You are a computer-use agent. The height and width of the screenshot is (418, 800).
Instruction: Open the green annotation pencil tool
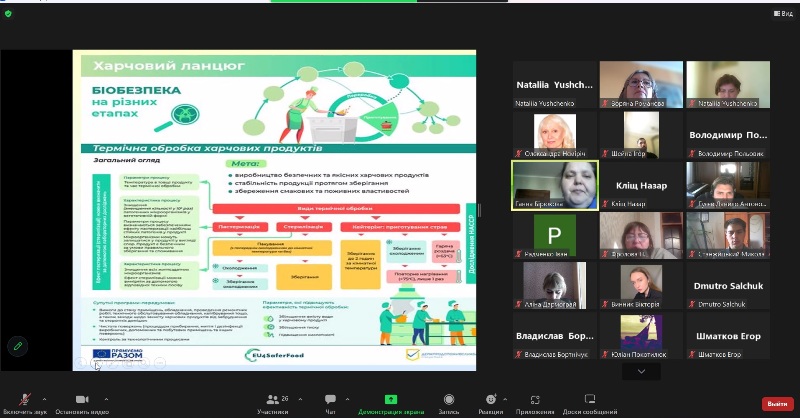tap(18, 346)
